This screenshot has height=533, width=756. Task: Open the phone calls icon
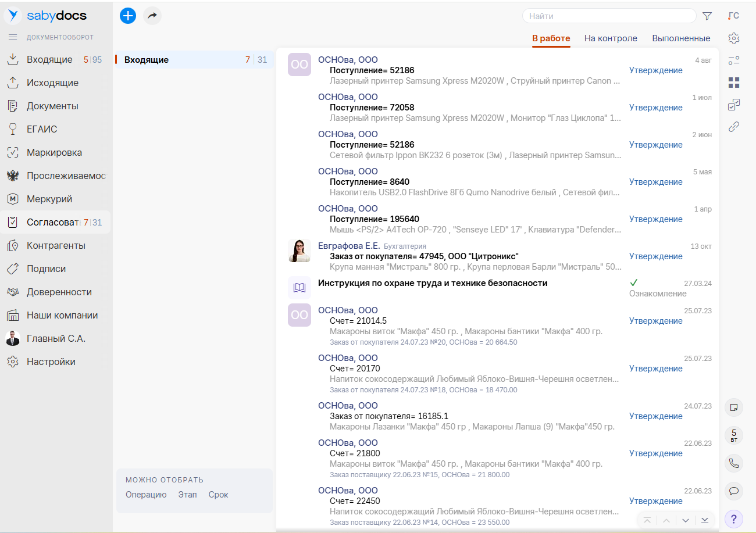click(x=734, y=463)
